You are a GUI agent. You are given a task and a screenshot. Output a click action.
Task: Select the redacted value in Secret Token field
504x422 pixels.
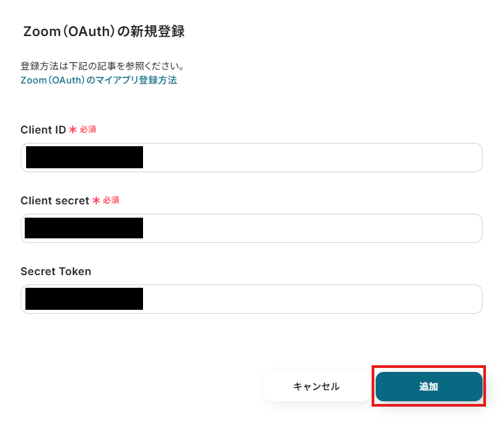tap(84, 298)
